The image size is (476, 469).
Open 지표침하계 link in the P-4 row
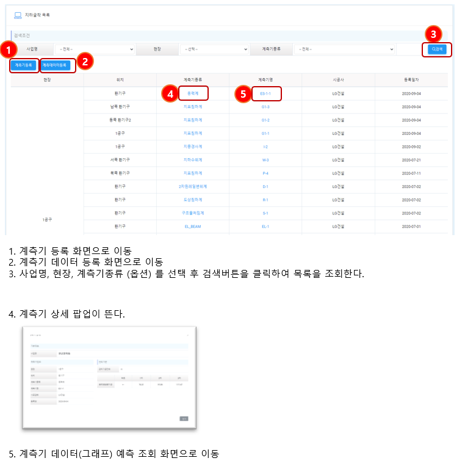(193, 173)
